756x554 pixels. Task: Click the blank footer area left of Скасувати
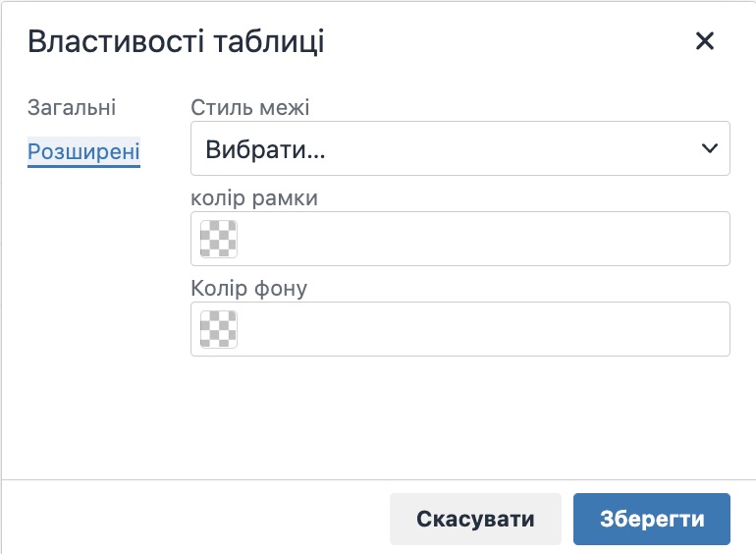pos(196,519)
